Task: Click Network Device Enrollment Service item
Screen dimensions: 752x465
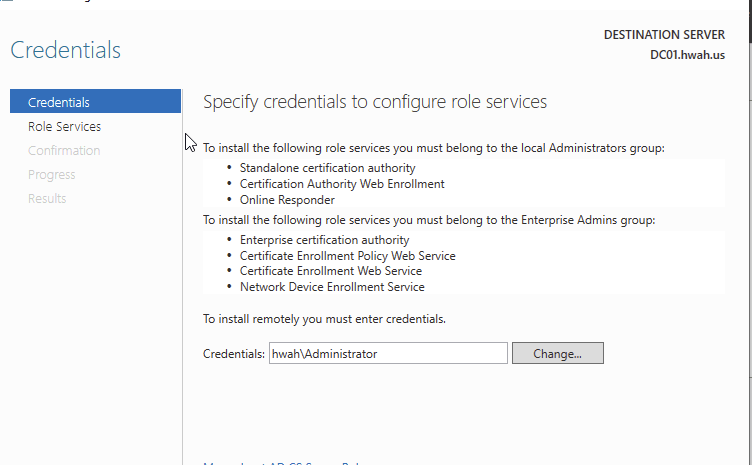Action: 332,287
